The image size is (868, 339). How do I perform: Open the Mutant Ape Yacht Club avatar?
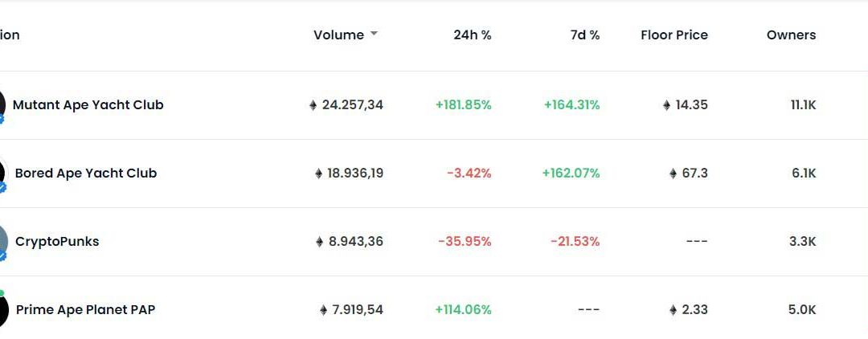coord(2,104)
